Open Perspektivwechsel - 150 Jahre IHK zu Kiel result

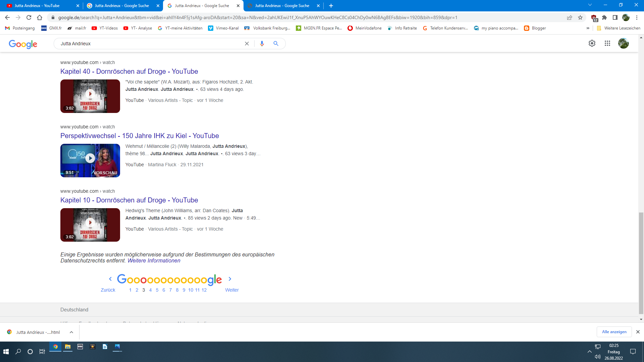coord(140,136)
